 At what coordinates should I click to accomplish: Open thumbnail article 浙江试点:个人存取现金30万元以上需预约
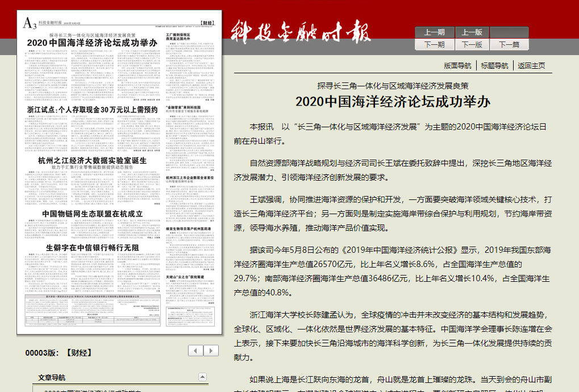[x=92, y=110]
